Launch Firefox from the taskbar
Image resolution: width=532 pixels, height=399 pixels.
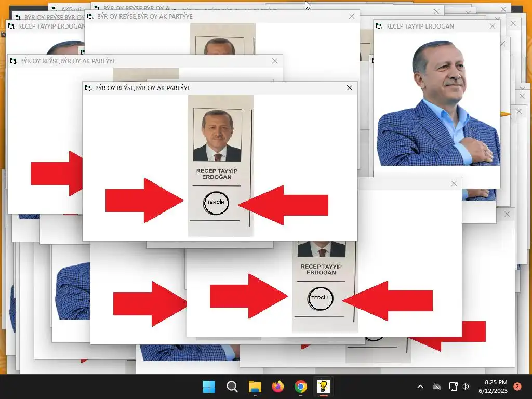(278, 387)
